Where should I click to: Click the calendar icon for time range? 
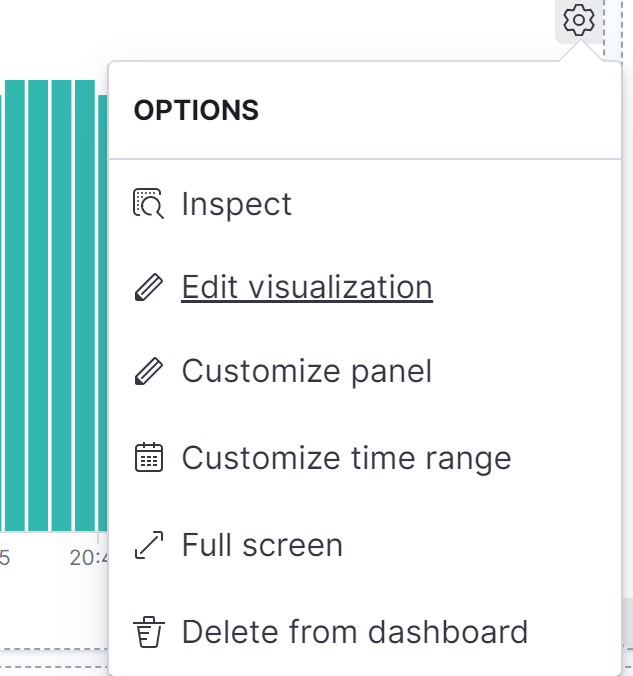point(149,457)
